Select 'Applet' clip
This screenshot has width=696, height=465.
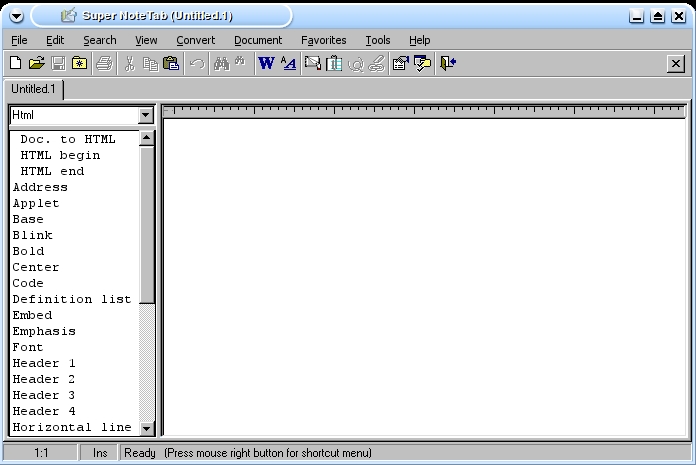click(36, 203)
